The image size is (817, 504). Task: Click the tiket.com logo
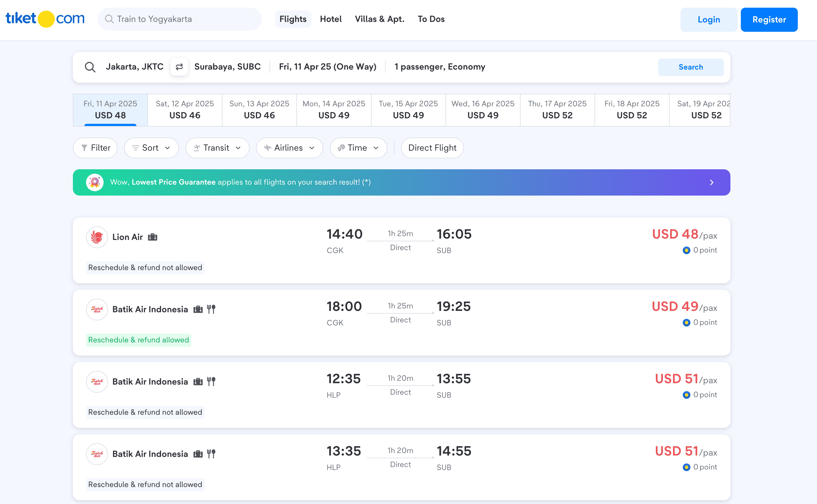click(x=45, y=19)
